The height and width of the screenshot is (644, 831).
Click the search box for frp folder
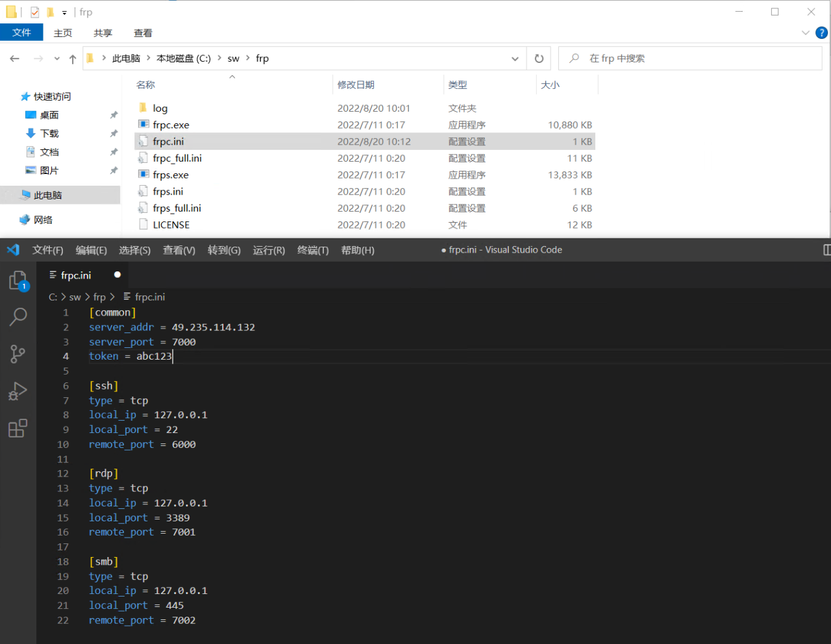[695, 58]
